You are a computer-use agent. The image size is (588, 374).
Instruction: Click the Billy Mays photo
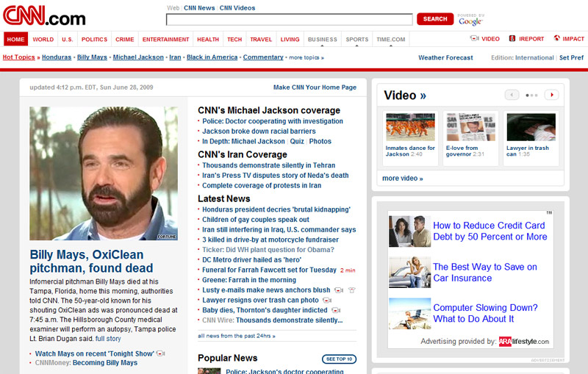(x=104, y=173)
